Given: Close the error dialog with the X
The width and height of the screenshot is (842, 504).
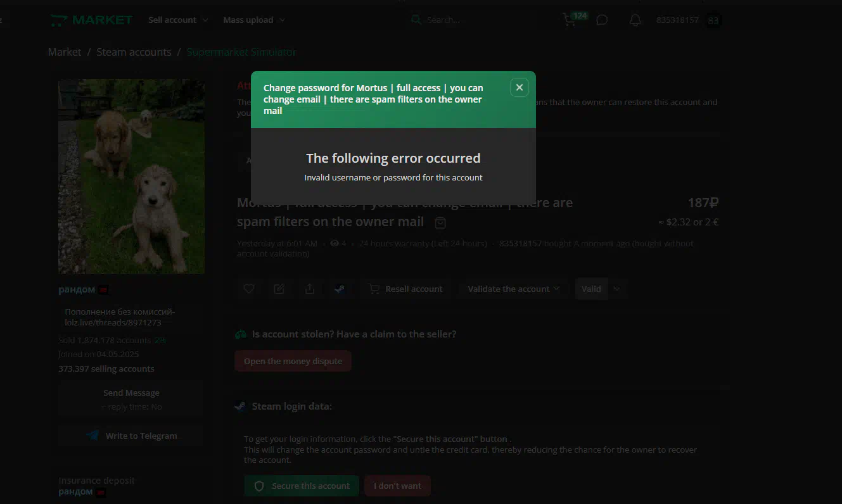Looking at the screenshot, I should click(519, 87).
